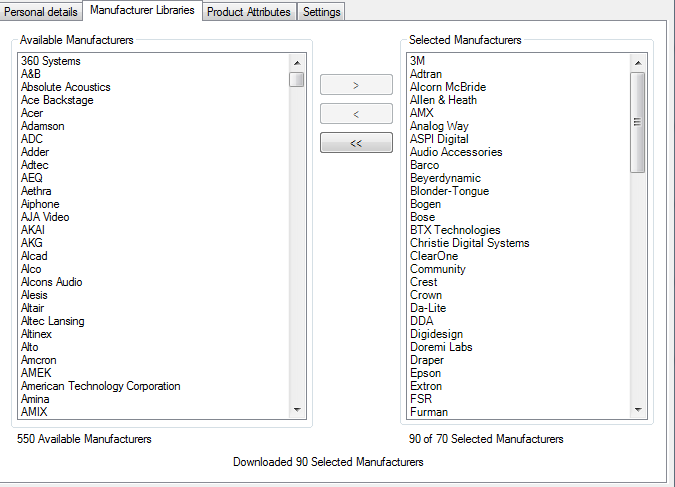Click the Available Manufacturers scrollbar thumb
Screen dimensions: 675x487
click(297, 79)
